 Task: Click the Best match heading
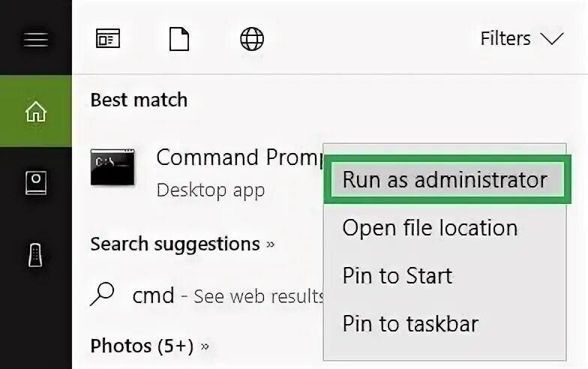tap(139, 100)
